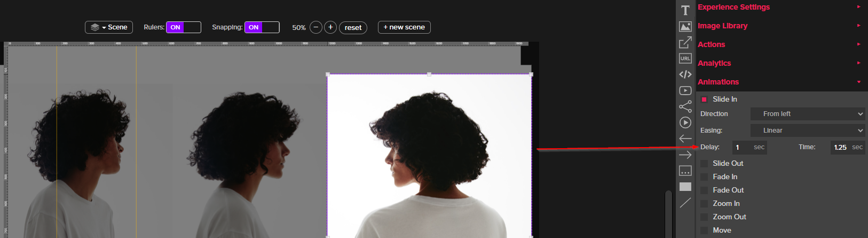This screenshot has width=868, height=238.
Task: Click the Delay seconds input field
Action: coord(749,147)
